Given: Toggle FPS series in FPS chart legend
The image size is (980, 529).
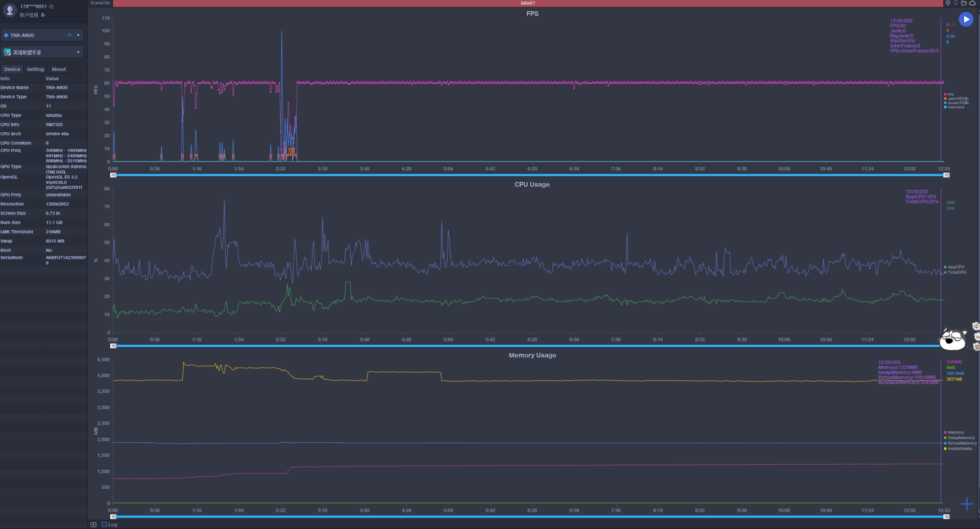Looking at the screenshot, I should coord(949,94).
